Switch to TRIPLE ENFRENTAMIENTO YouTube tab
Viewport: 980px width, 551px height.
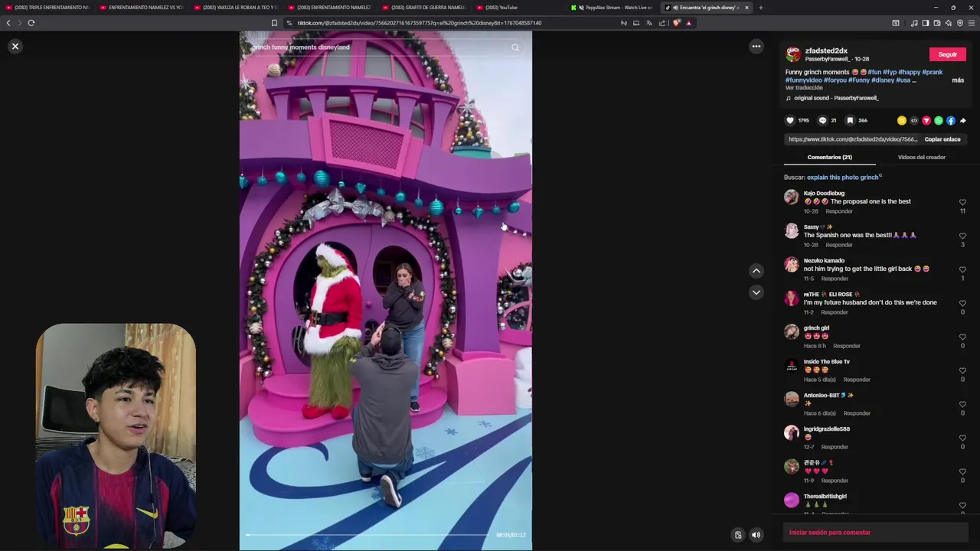click(x=47, y=8)
